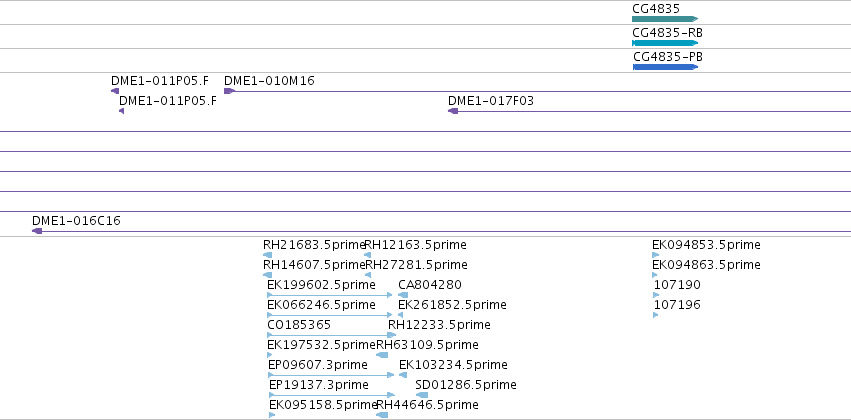This screenshot has width=851, height=420.
Task: Select the EK094863.5prime EST label
Action: [706, 265]
